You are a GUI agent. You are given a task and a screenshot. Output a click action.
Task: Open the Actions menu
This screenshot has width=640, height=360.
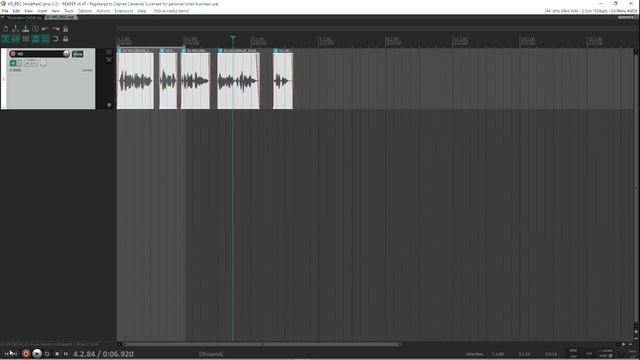(103, 11)
